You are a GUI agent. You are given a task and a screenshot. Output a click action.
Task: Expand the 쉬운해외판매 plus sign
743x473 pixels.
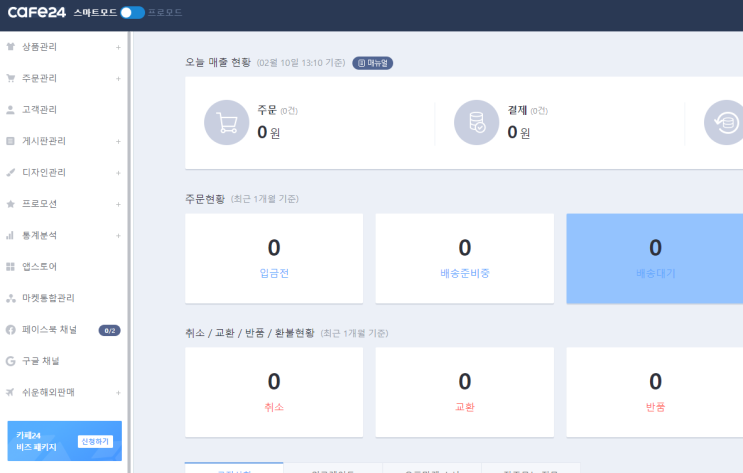pyautogui.click(x=118, y=393)
